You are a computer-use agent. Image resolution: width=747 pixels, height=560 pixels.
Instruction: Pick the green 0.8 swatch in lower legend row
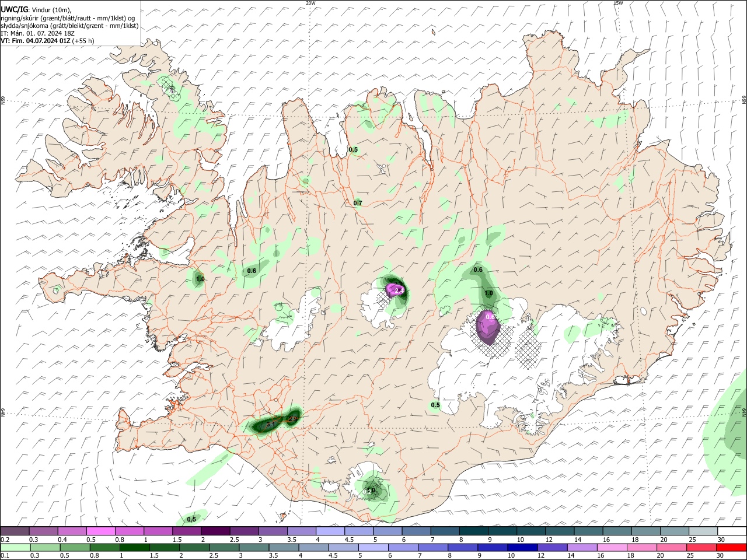(105, 548)
